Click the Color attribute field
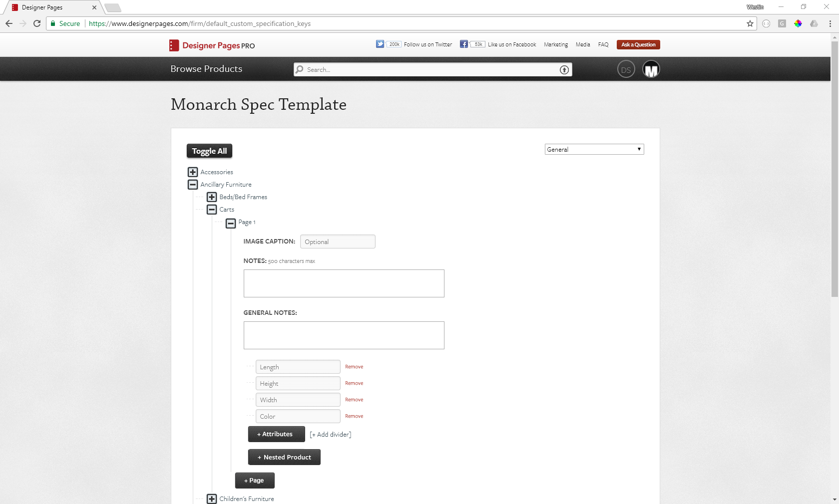Screen dimensions: 839x504 [298, 416]
